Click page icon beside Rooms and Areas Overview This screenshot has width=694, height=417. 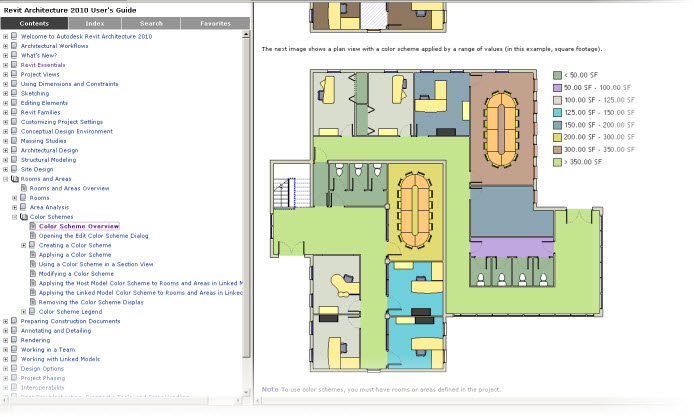[x=23, y=188]
